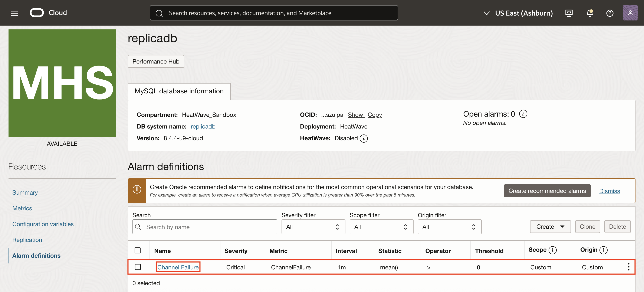644x292 pixels.
Task: Open the help menu
Action: pos(609,13)
